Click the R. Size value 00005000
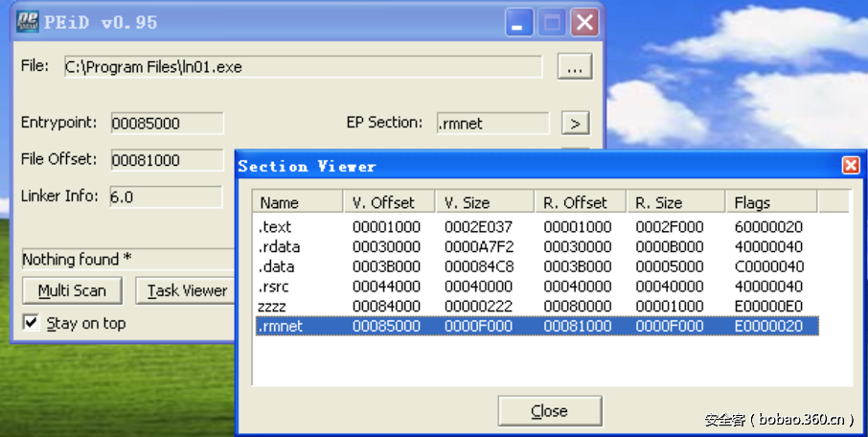The height and width of the screenshot is (437, 868). pyautogui.click(x=670, y=266)
